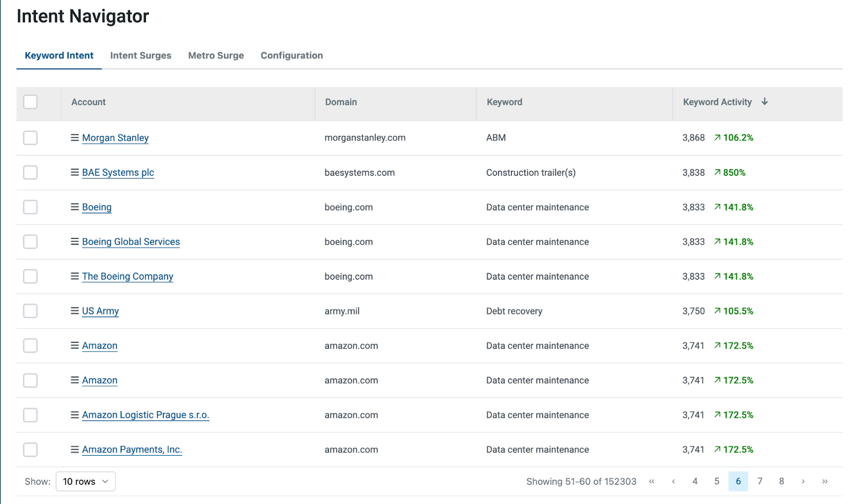Click the Construction trailer(s) keyword
The image size is (857, 504).
(531, 172)
